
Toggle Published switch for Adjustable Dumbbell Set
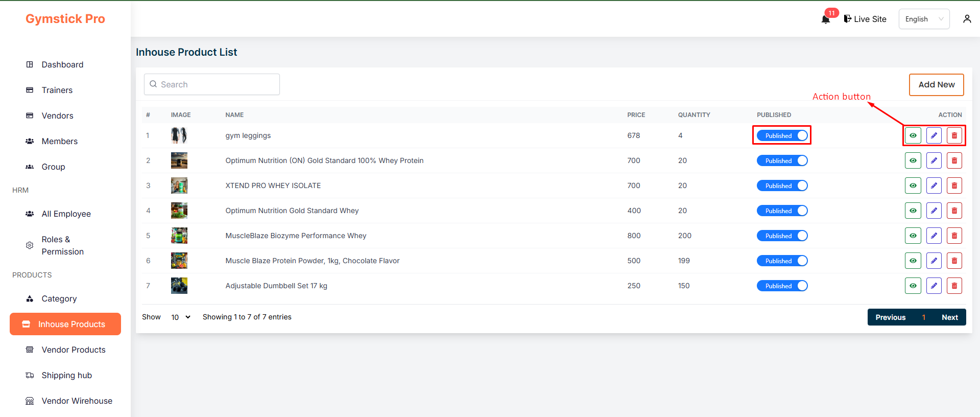(782, 286)
